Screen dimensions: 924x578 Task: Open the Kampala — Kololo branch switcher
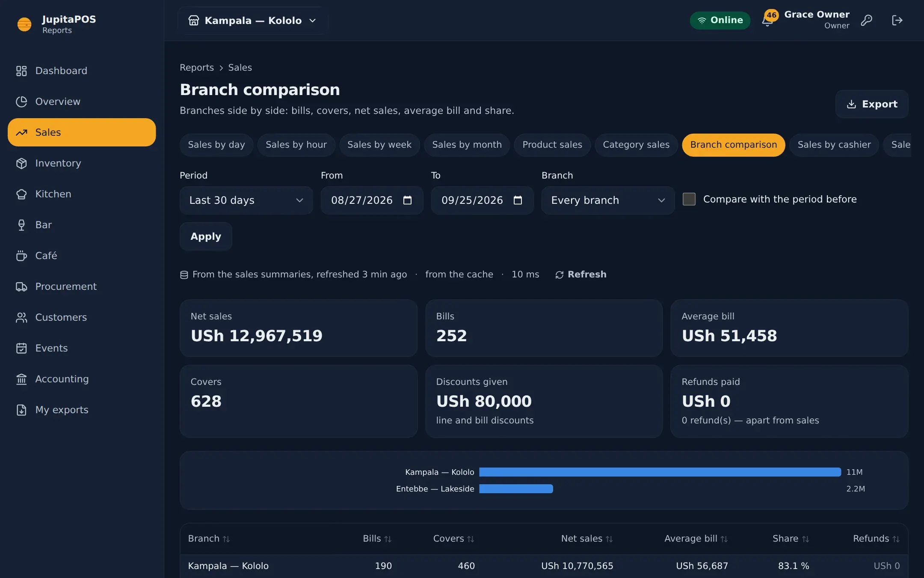point(253,20)
